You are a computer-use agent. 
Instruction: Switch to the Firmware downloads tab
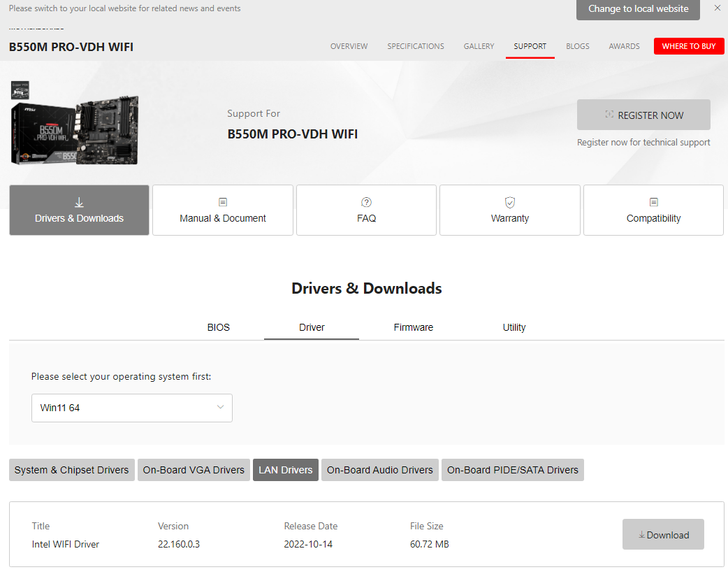coord(413,327)
